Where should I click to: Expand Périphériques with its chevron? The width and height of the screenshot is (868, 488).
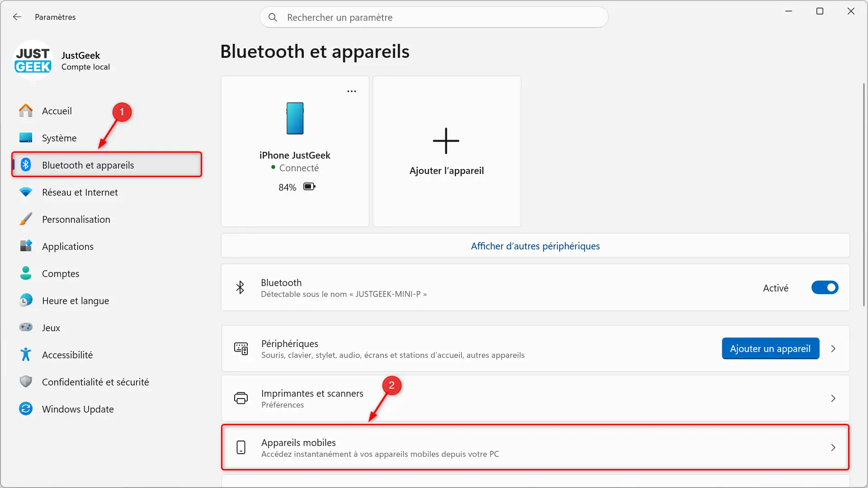click(833, 349)
